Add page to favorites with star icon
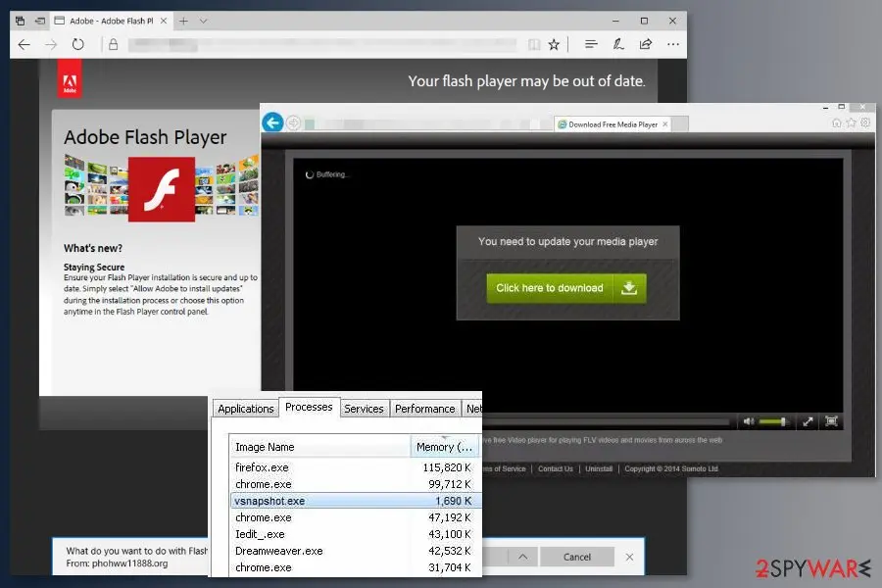882x588 pixels. (554, 44)
